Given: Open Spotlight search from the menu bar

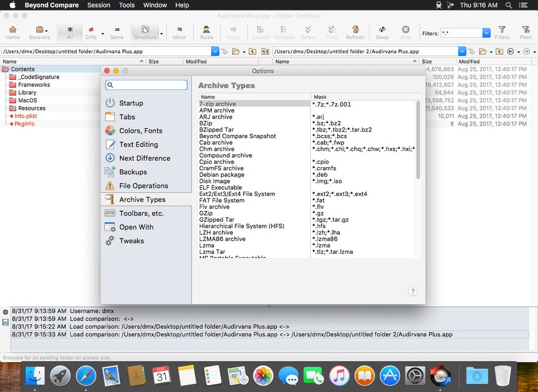Looking at the screenshot, I should [x=508, y=5].
